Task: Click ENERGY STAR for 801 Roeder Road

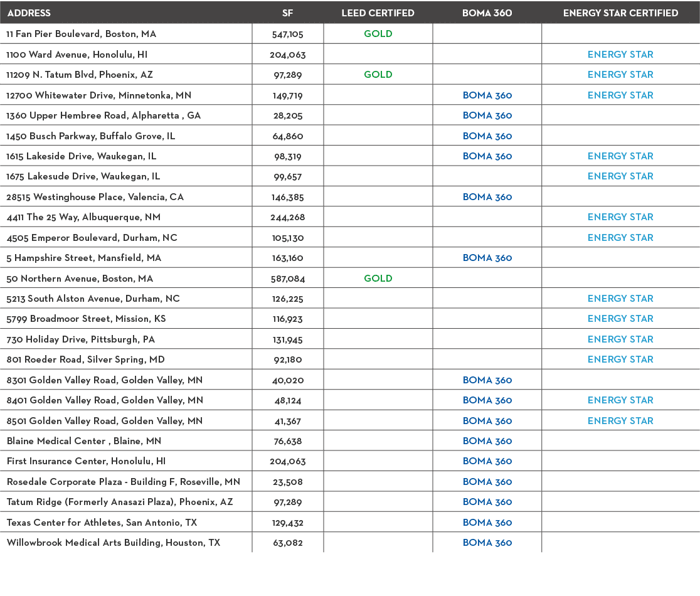Action: point(620,359)
